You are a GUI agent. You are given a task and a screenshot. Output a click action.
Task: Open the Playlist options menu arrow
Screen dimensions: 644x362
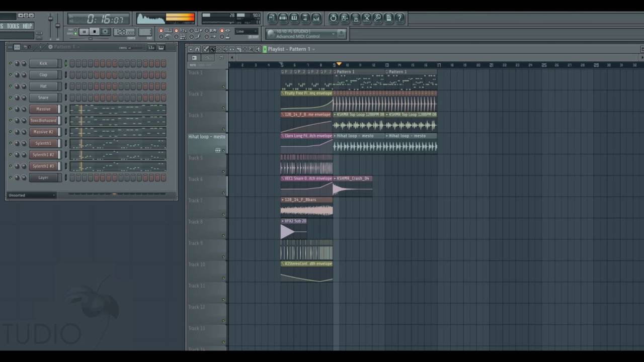tap(190, 49)
